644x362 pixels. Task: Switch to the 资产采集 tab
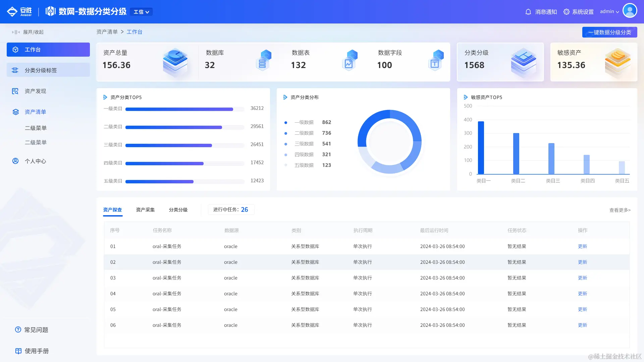145,210
